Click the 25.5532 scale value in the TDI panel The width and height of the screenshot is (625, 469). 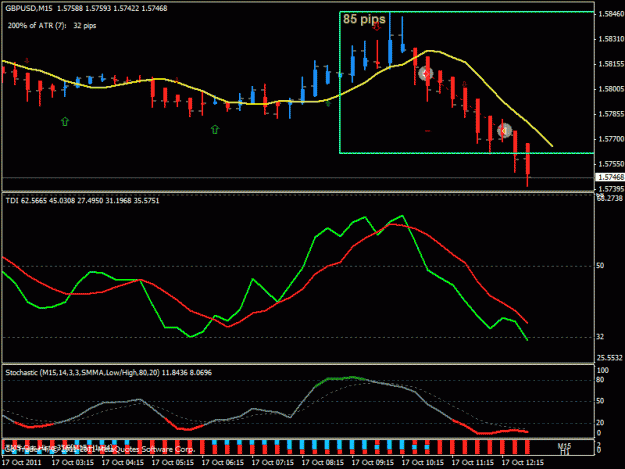coord(609,358)
